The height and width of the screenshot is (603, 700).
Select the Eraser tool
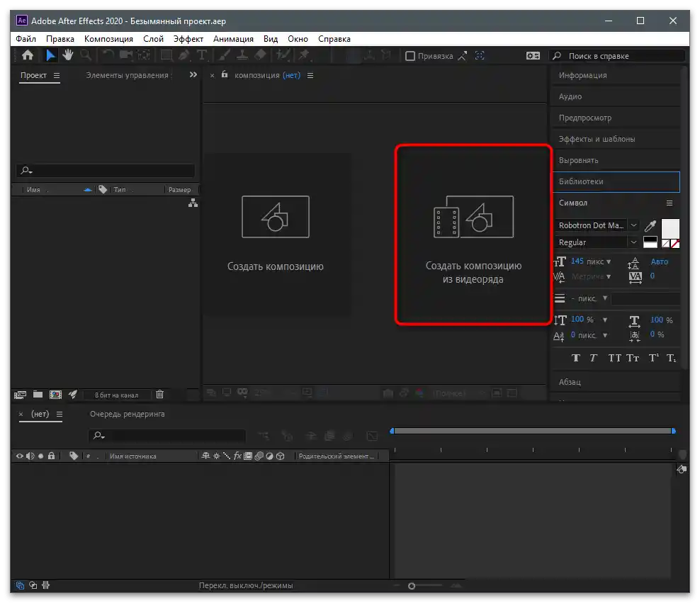click(260, 55)
